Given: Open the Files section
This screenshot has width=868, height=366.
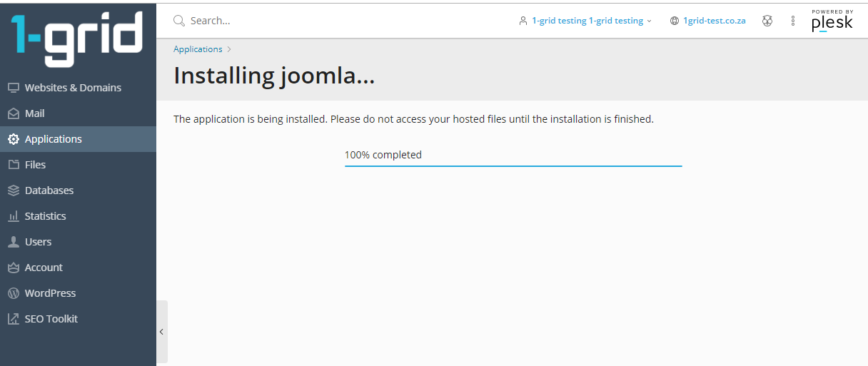Looking at the screenshot, I should tap(78, 165).
